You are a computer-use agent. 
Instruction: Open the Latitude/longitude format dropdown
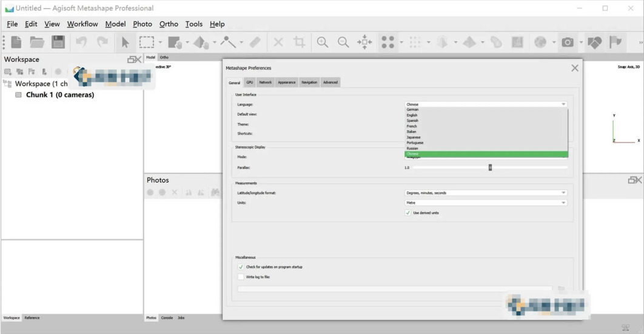point(486,193)
